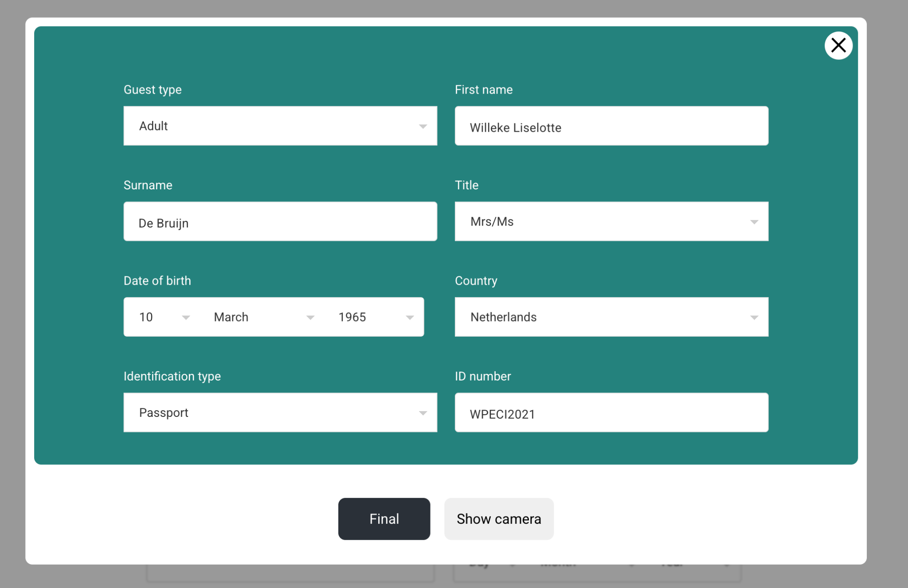Click the arrow next to March
Viewport: 908px width, 588px height.
coord(310,318)
